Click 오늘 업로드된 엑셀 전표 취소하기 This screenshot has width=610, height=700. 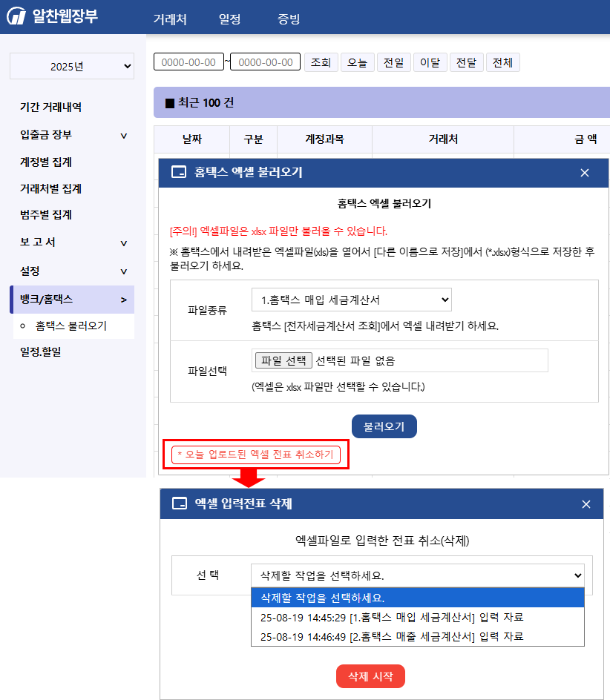(x=255, y=455)
